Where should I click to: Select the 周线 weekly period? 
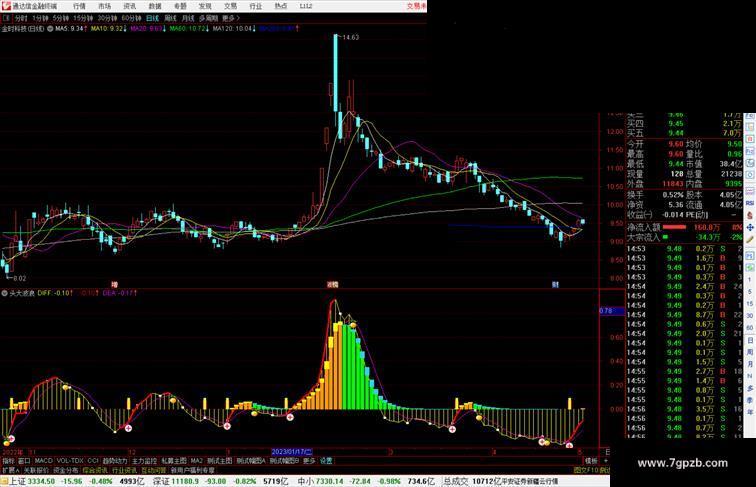pos(170,18)
